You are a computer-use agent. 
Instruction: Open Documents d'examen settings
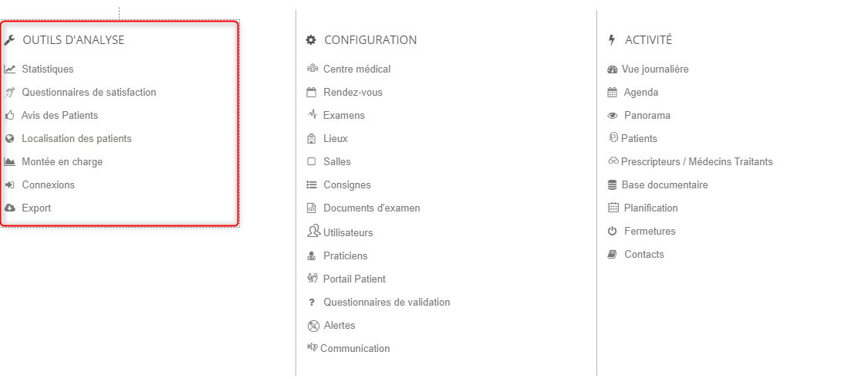pyautogui.click(x=371, y=208)
